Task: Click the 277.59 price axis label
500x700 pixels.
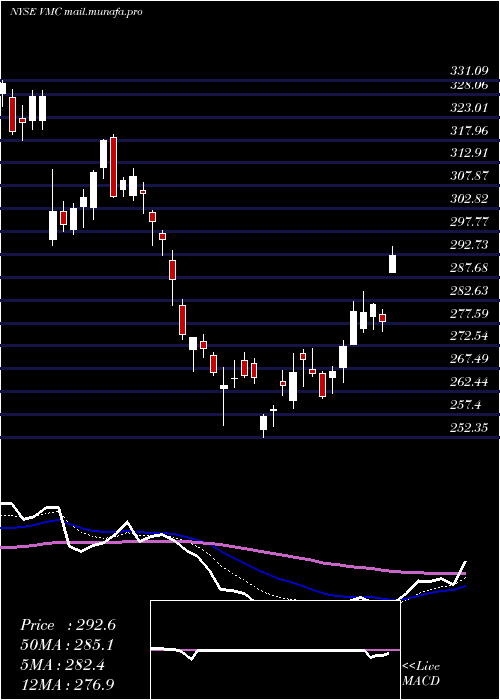Action: [469, 314]
